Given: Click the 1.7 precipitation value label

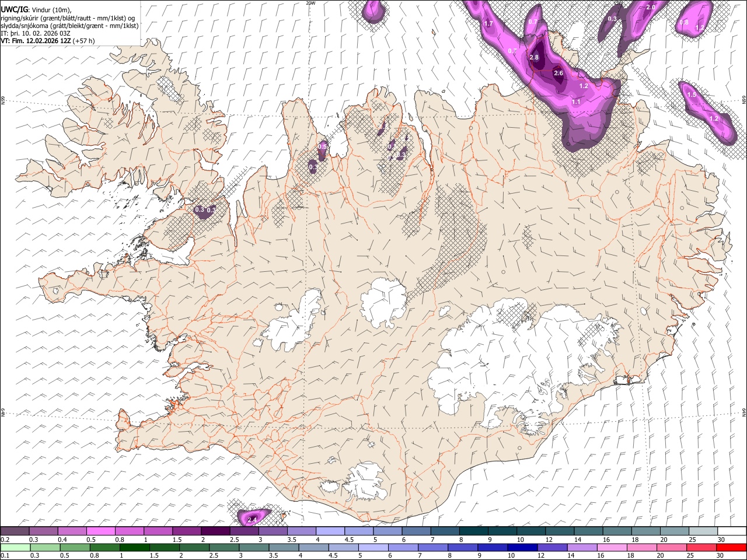Looking at the screenshot, I should tap(489, 23).
